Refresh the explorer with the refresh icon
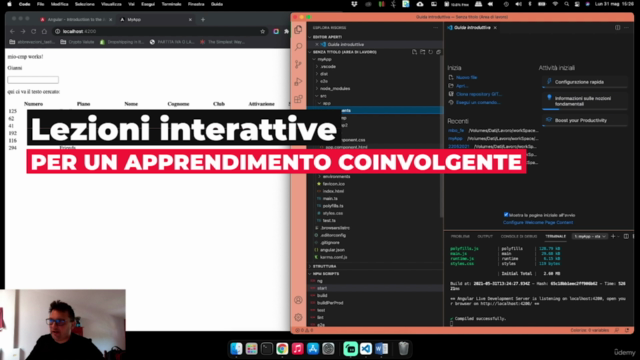This screenshot has width=640, height=360. coord(431,52)
